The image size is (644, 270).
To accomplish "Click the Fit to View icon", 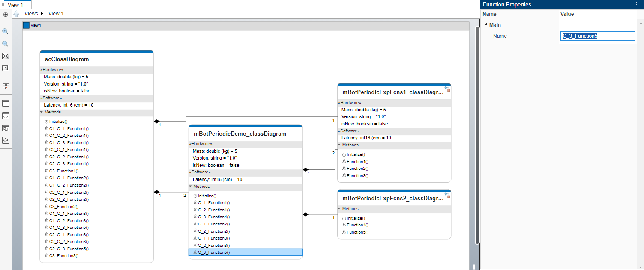I will coord(6,56).
